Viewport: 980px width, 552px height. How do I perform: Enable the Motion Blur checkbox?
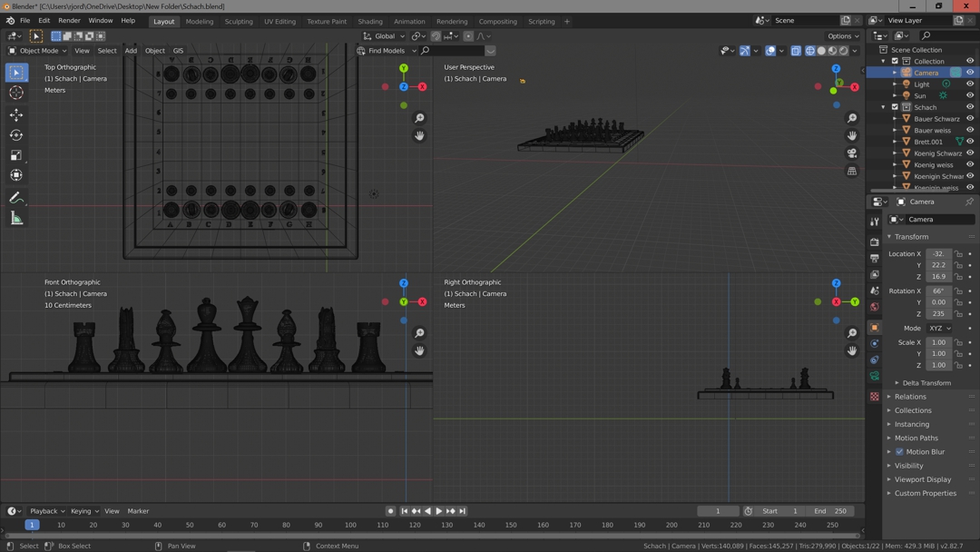(899, 451)
